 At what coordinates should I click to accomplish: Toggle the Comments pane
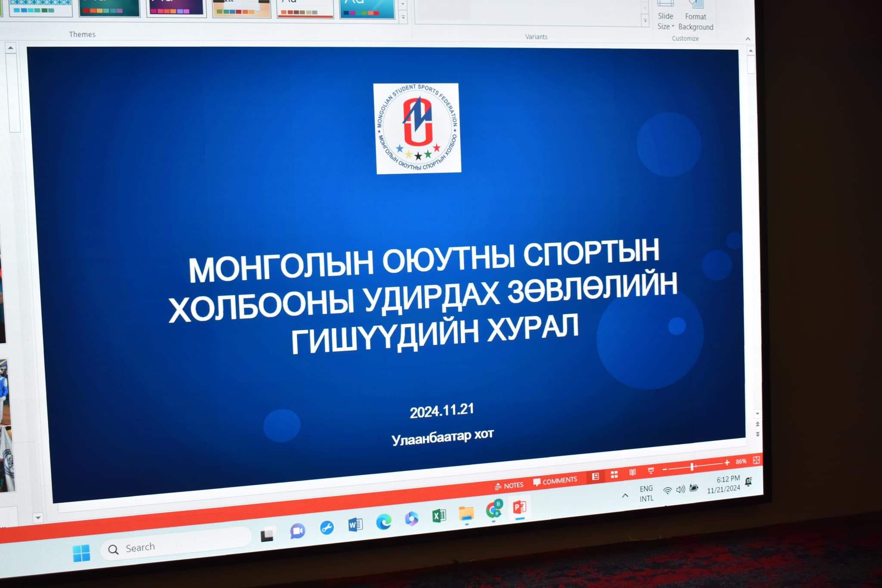[555, 481]
